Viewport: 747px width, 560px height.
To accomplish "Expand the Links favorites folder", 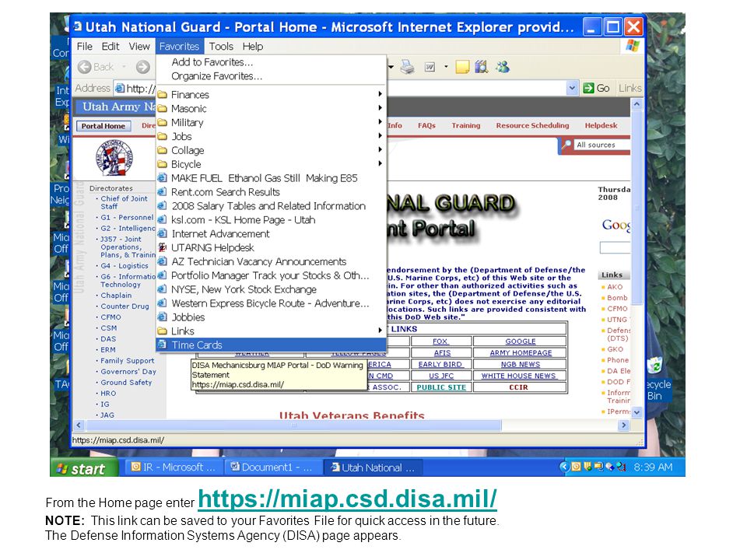I will coord(271,331).
